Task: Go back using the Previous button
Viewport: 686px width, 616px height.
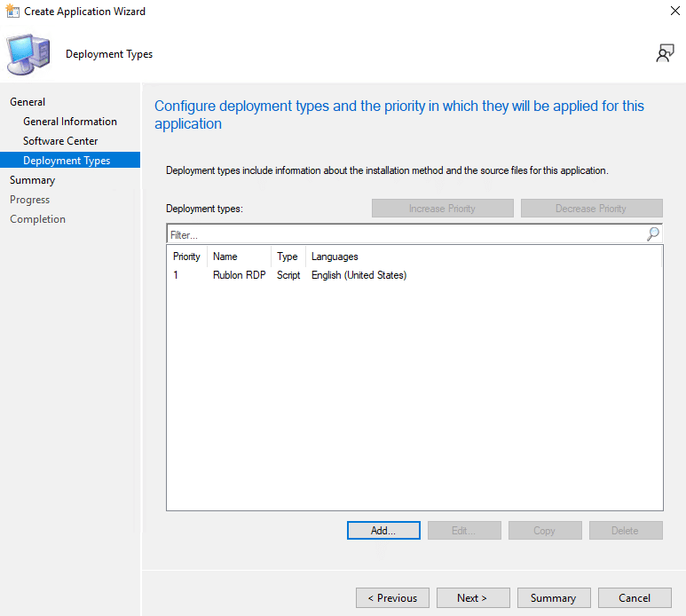Action: [392, 598]
